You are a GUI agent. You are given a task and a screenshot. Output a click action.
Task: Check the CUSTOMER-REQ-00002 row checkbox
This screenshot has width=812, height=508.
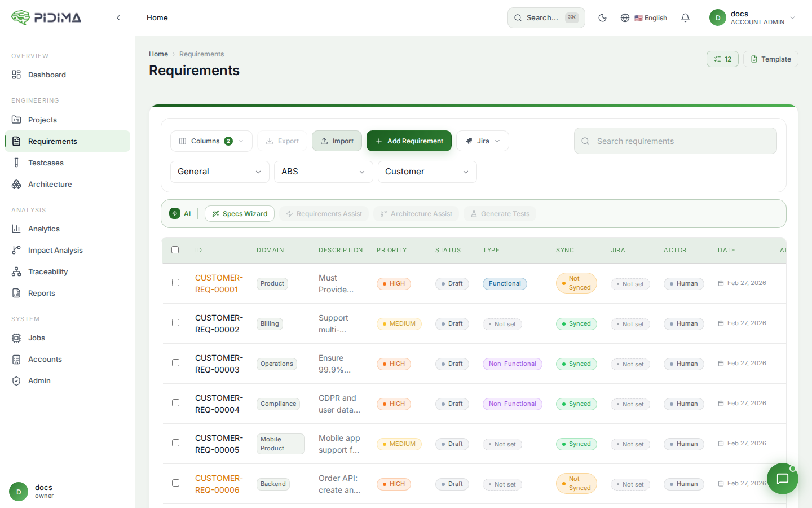pos(176,322)
